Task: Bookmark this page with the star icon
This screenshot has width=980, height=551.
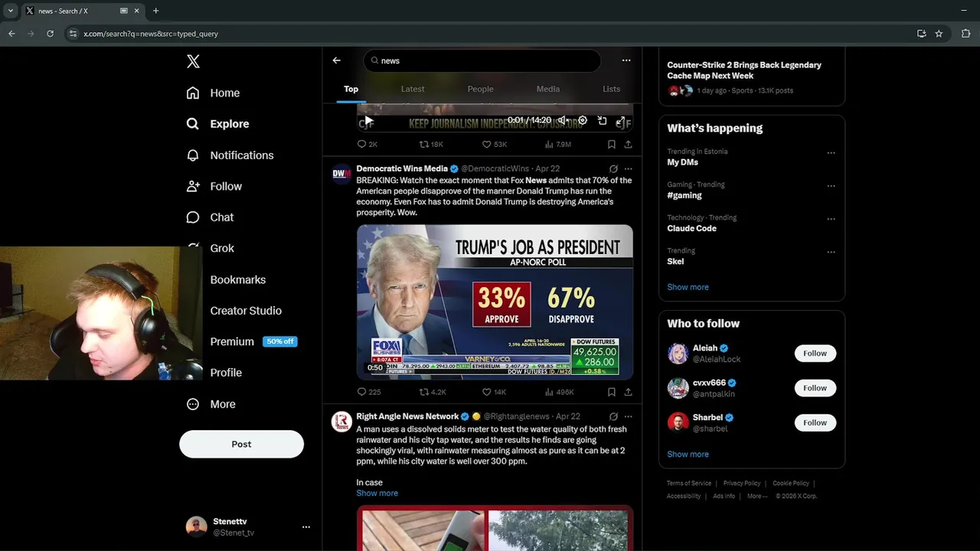Action: pos(939,34)
